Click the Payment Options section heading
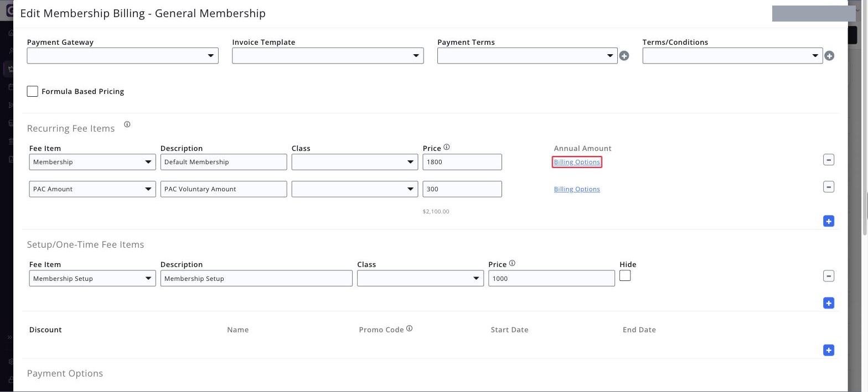The height and width of the screenshot is (392, 868). (65, 373)
